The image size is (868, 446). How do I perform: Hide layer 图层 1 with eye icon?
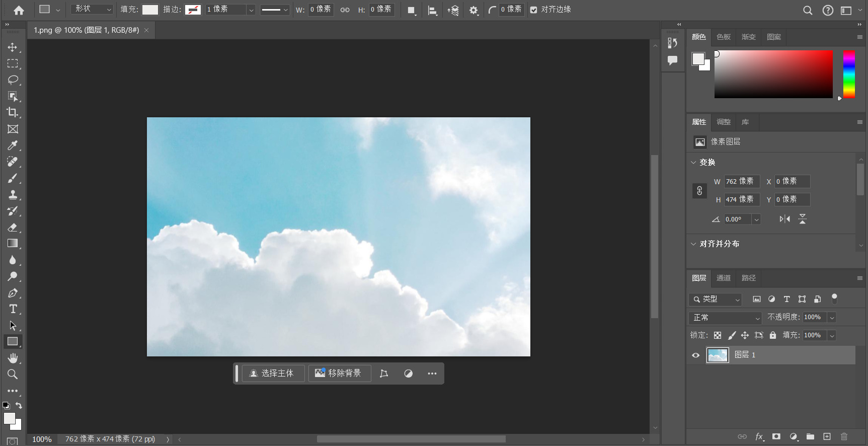pos(696,355)
